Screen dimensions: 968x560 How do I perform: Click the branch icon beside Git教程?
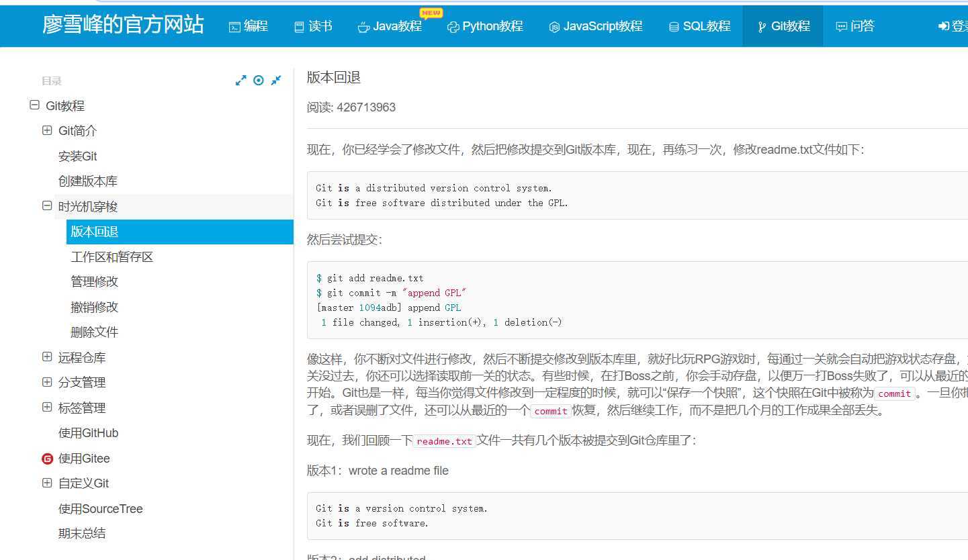pos(762,27)
